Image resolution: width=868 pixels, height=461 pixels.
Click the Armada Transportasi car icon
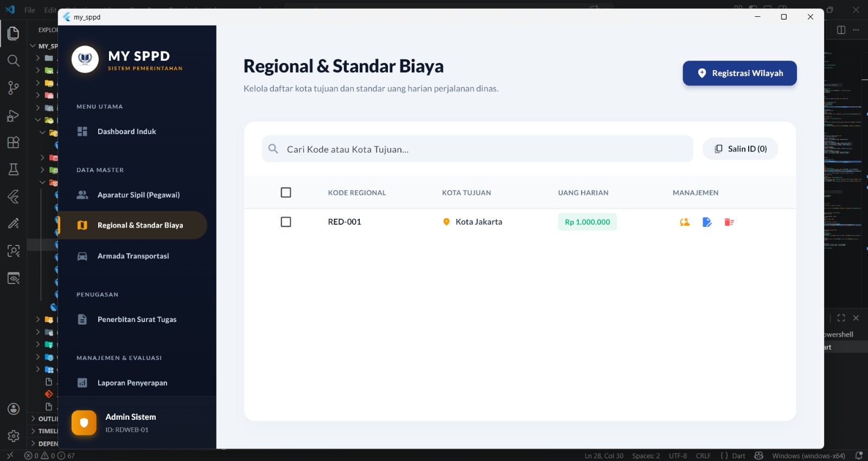pyautogui.click(x=82, y=256)
